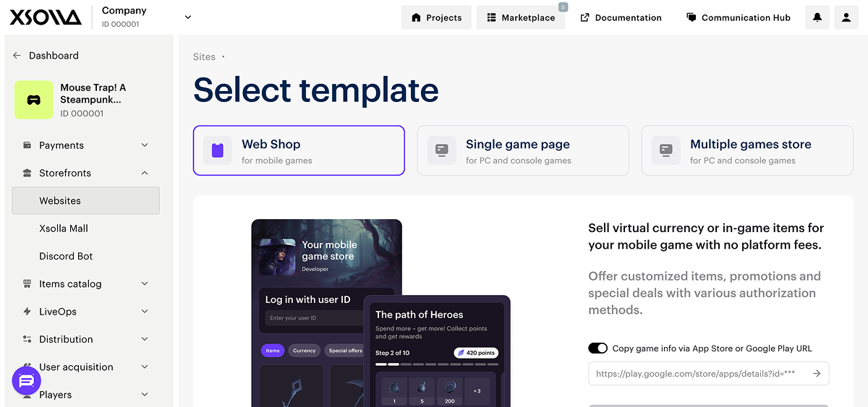
Task: Click the game controller project icon
Action: [x=34, y=100]
